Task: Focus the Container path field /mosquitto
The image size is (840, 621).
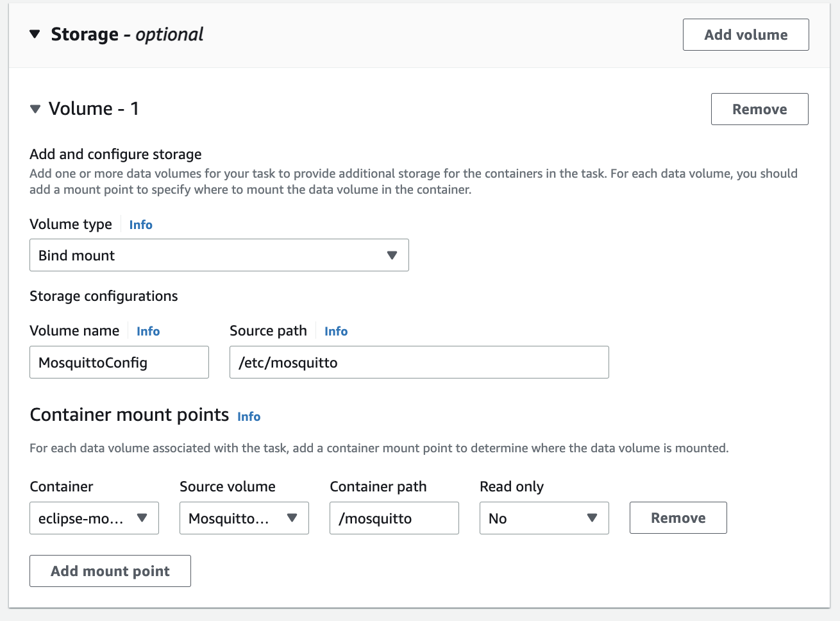Action: click(394, 518)
